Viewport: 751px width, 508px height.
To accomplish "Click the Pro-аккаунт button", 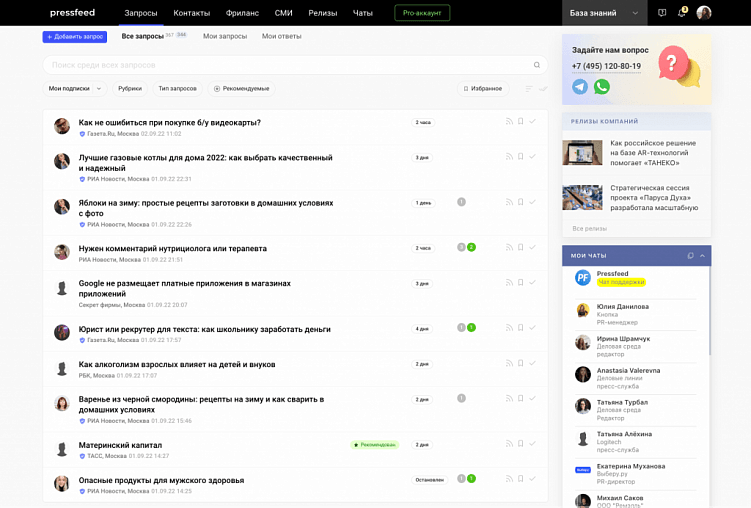I will coord(422,13).
